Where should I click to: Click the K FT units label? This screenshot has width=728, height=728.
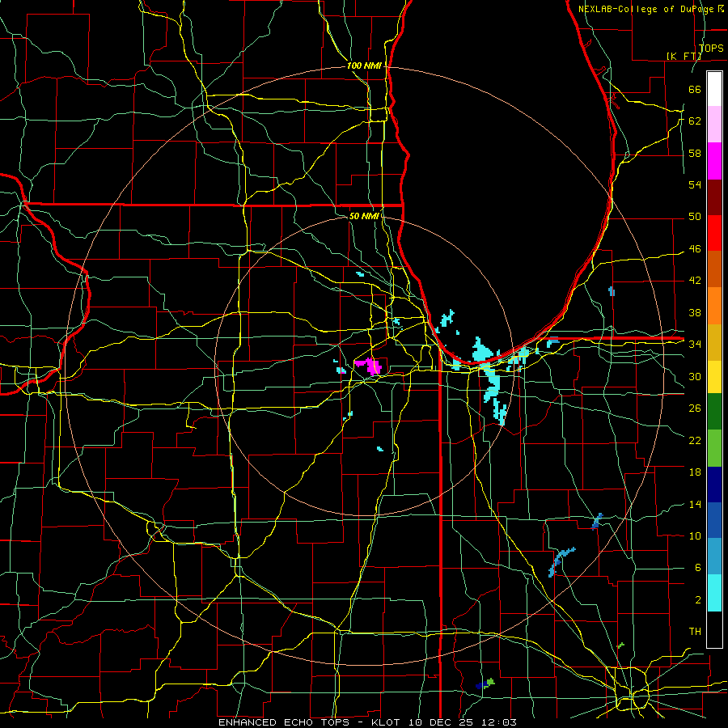[684, 56]
